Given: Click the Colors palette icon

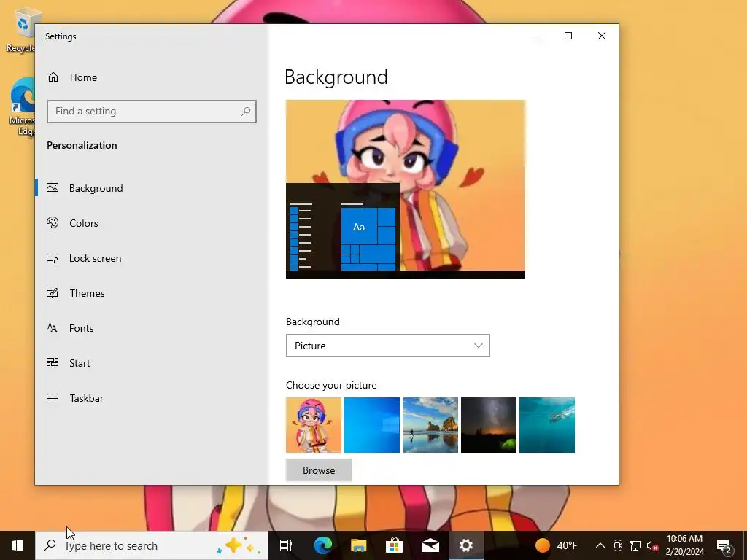Looking at the screenshot, I should pyautogui.click(x=53, y=222).
